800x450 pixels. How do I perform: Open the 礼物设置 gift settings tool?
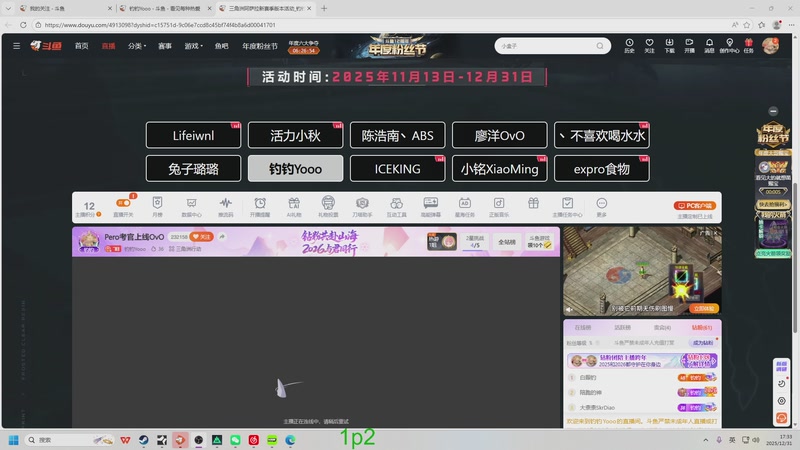coord(328,207)
